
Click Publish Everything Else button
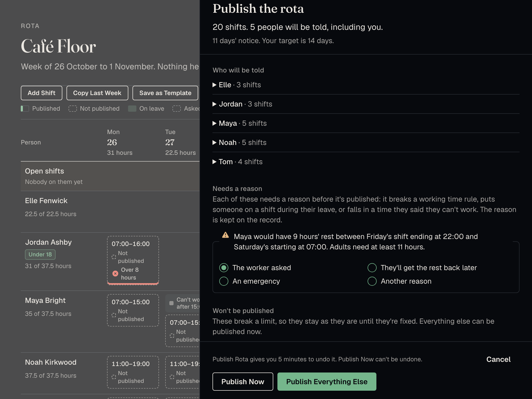[327, 382]
